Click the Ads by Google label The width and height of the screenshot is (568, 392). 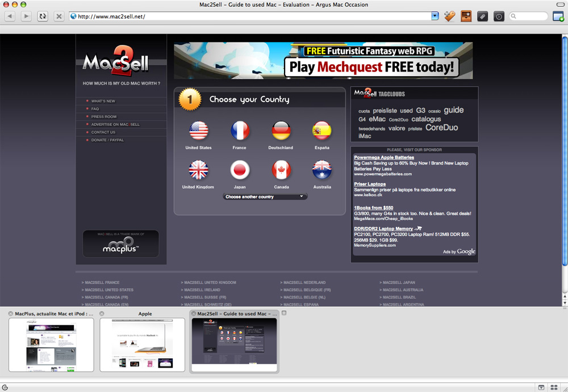(459, 251)
